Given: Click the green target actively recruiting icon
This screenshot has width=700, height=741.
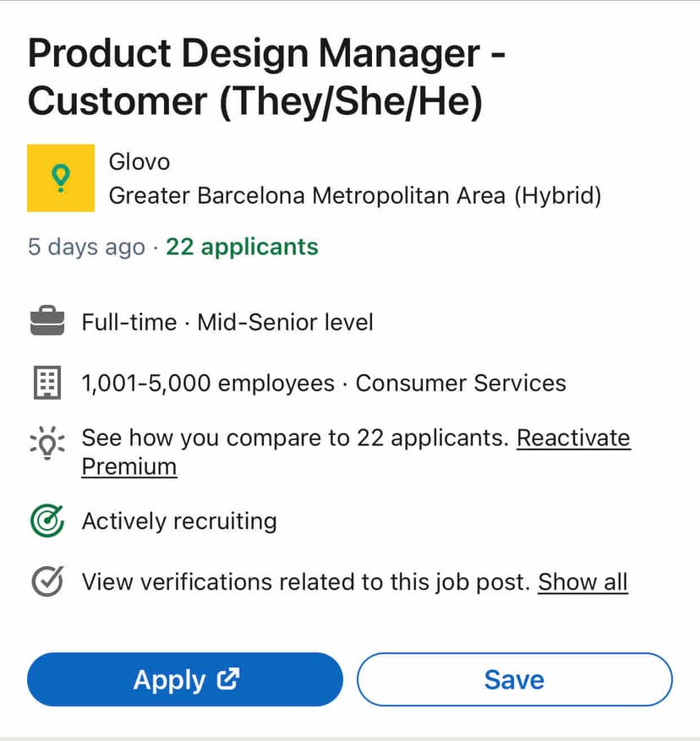Looking at the screenshot, I should (47, 521).
